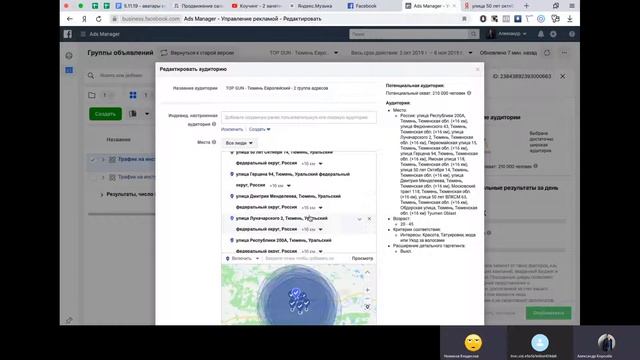Click the info icon next to potential reach

tap(469, 93)
